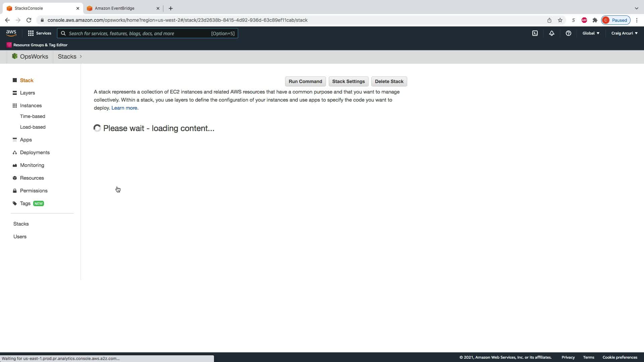Viewport: 644px width, 362px height.
Task: Open the help question mark icon
Action: [568, 33]
